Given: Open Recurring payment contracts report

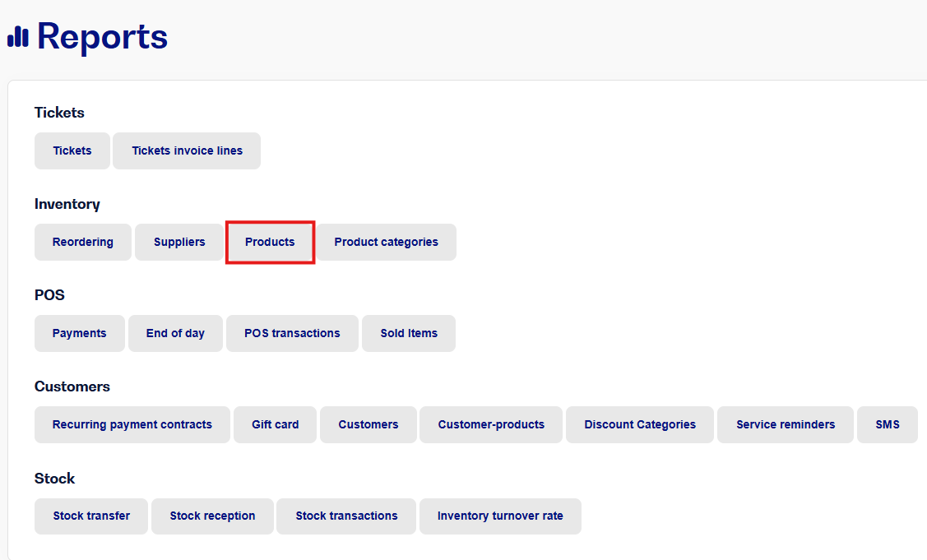Looking at the screenshot, I should tap(132, 424).
